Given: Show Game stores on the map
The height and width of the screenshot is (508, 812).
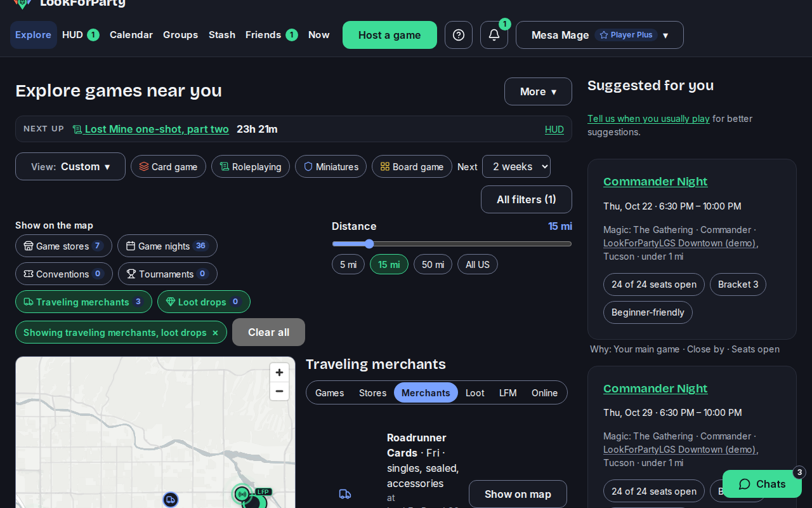Looking at the screenshot, I should [x=63, y=246].
